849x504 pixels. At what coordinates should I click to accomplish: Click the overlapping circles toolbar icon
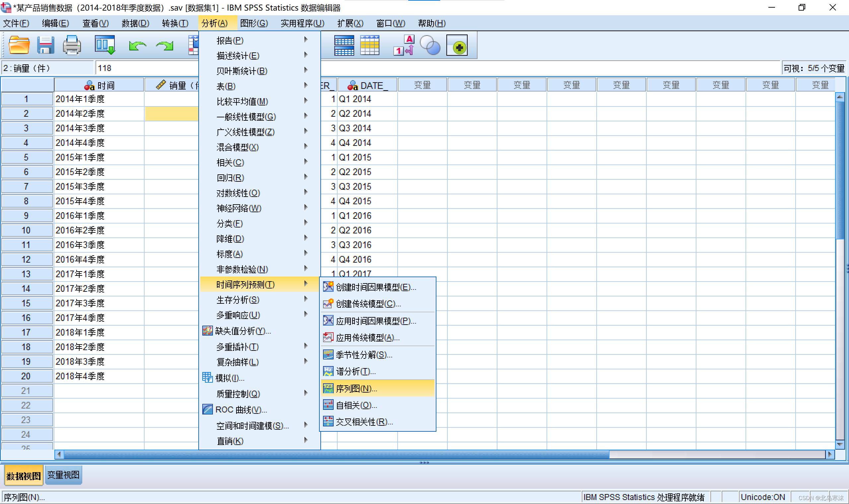430,45
